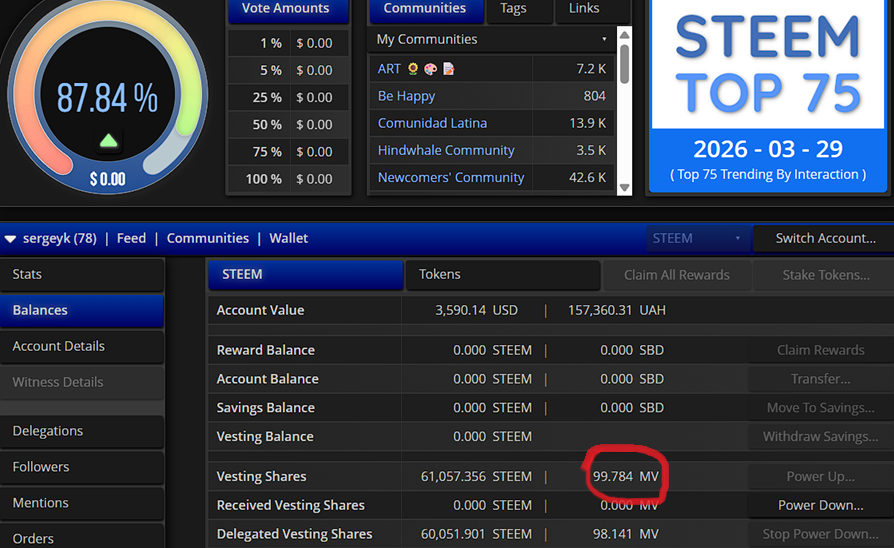Screen dimensions: 894x548
Task: Open Mentions in the sidebar
Action: click(82, 503)
